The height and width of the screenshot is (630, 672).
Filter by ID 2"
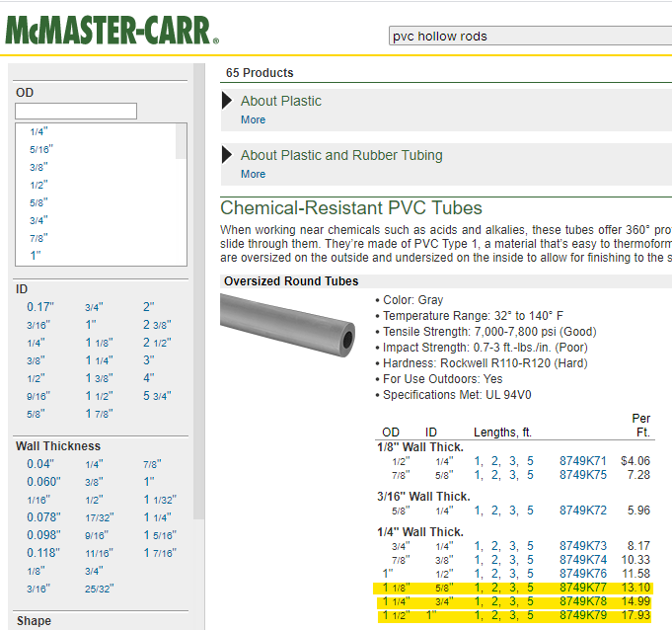click(149, 307)
